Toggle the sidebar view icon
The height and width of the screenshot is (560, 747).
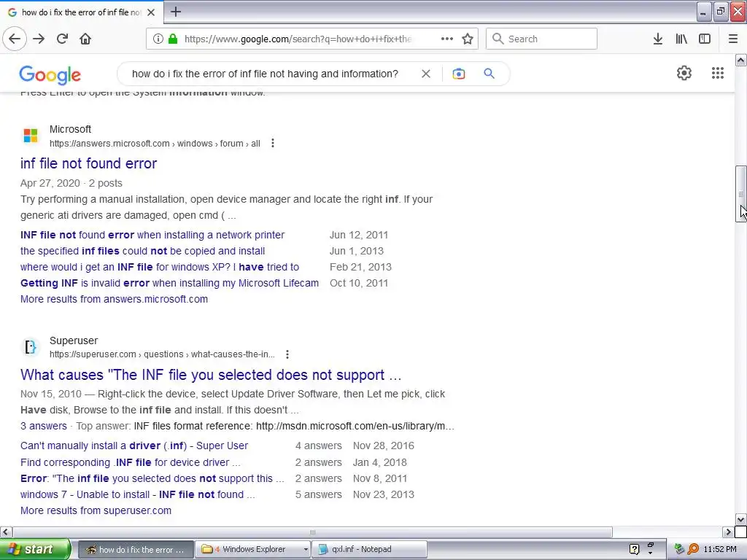click(x=705, y=39)
